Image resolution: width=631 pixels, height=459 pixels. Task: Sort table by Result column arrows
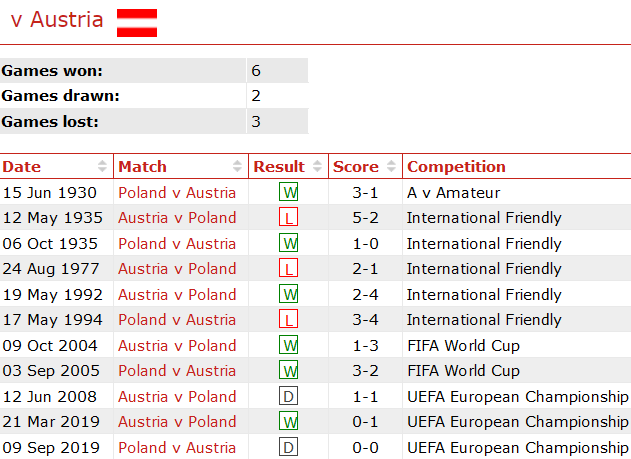pos(318,167)
